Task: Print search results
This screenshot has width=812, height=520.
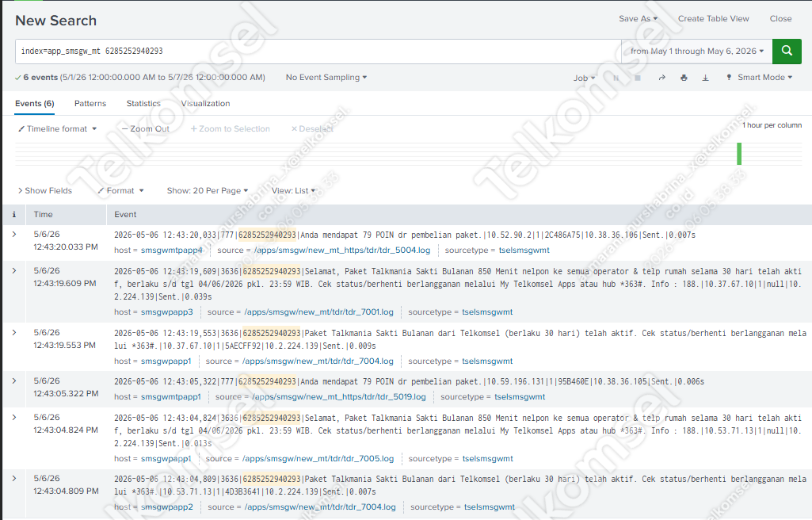Action: coord(684,78)
